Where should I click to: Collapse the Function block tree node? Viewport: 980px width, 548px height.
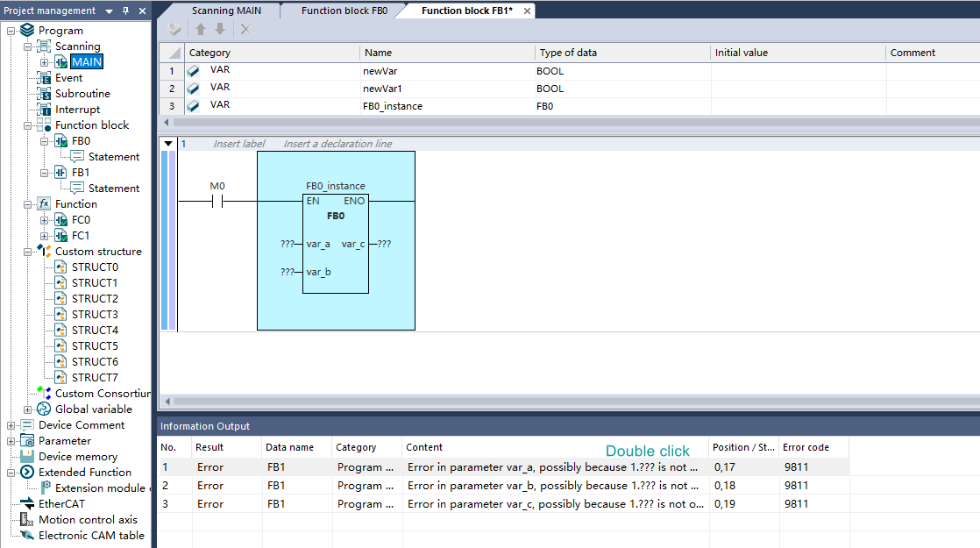[27, 125]
